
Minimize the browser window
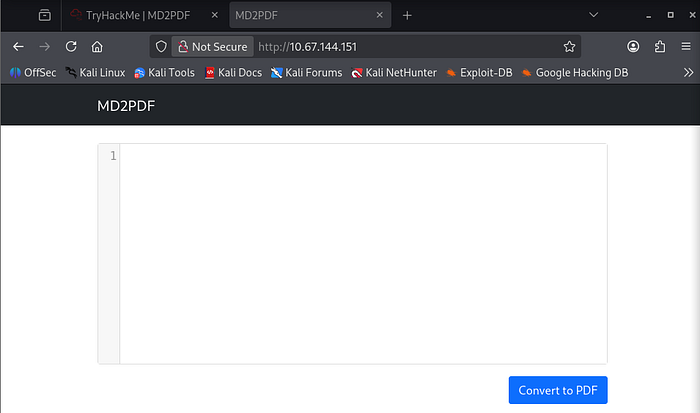(x=648, y=16)
